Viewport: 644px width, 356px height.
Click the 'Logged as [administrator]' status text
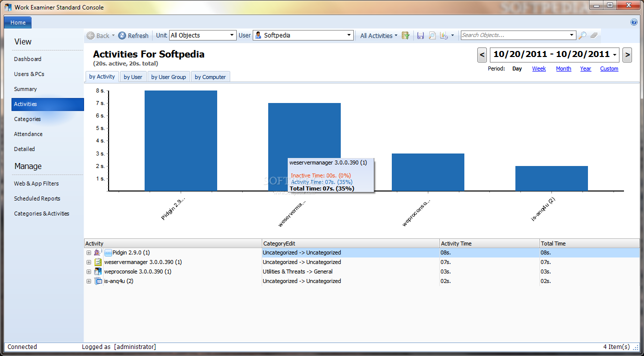119,347
